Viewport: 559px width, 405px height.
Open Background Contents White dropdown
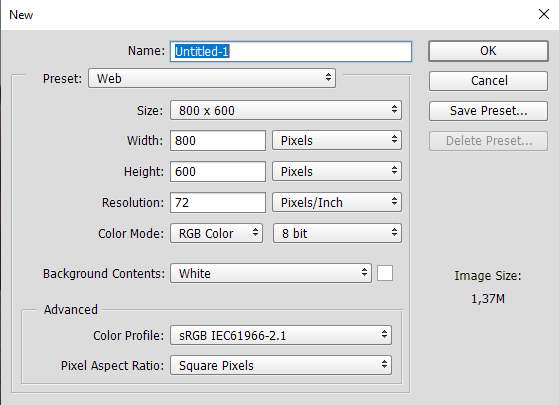(x=271, y=273)
